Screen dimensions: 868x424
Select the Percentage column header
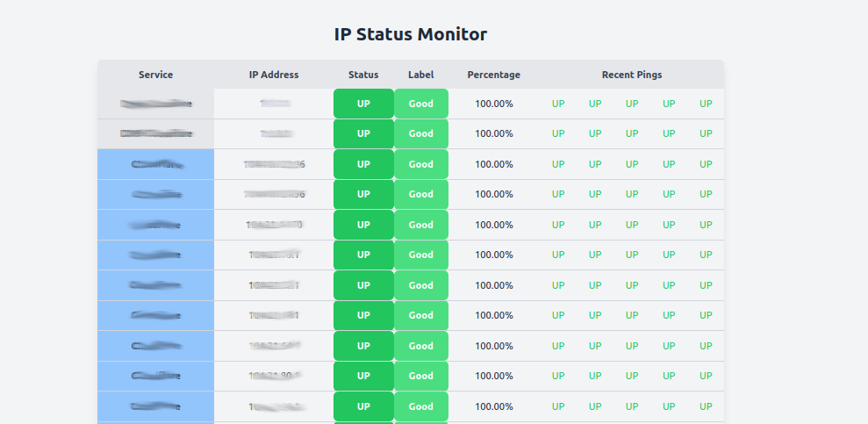[493, 75]
